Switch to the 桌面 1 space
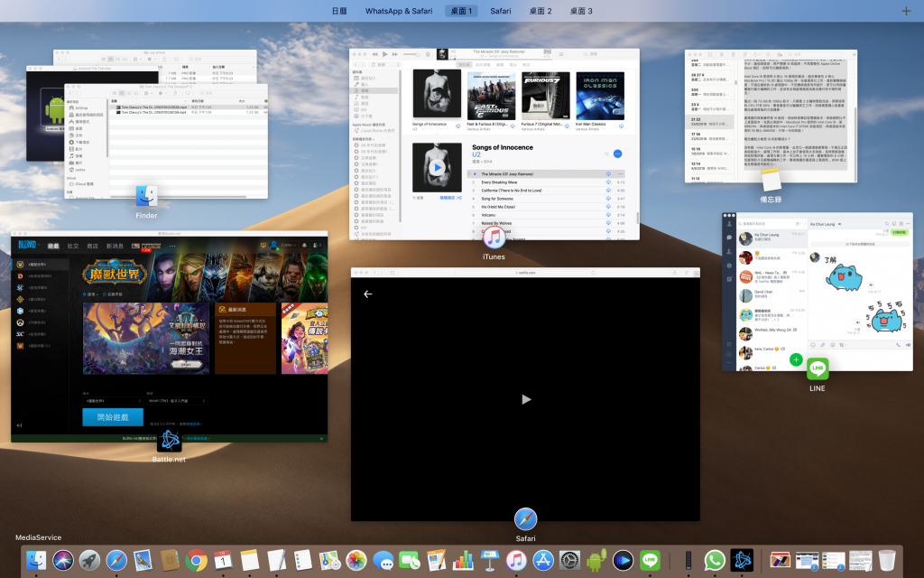The image size is (924, 578). (461, 11)
